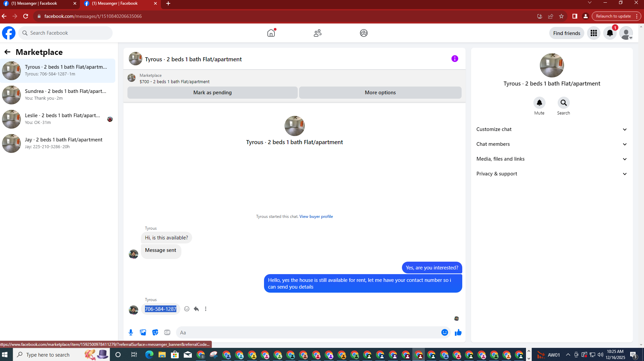The image size is (644, 361).
Task: Open More options for the listing
Action: point(380,93)
